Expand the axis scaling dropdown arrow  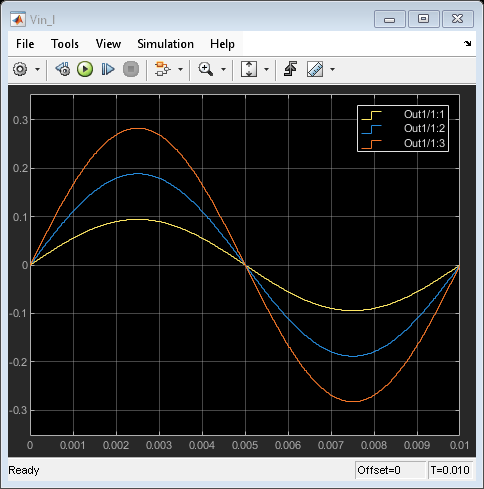coord(266,70)
